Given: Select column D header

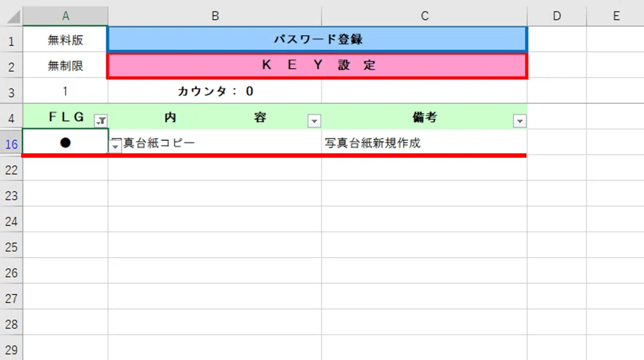Looking at the screenshot, I should tap(557, 16).
